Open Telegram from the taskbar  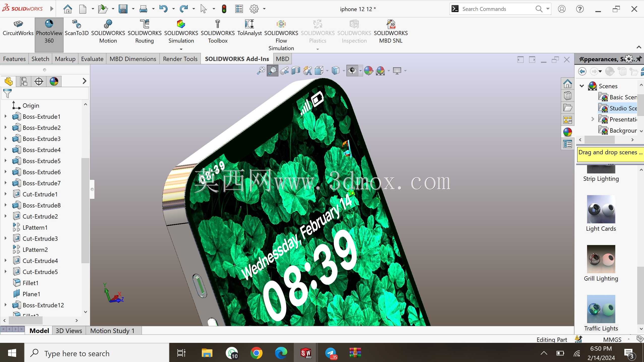(331, 353)
